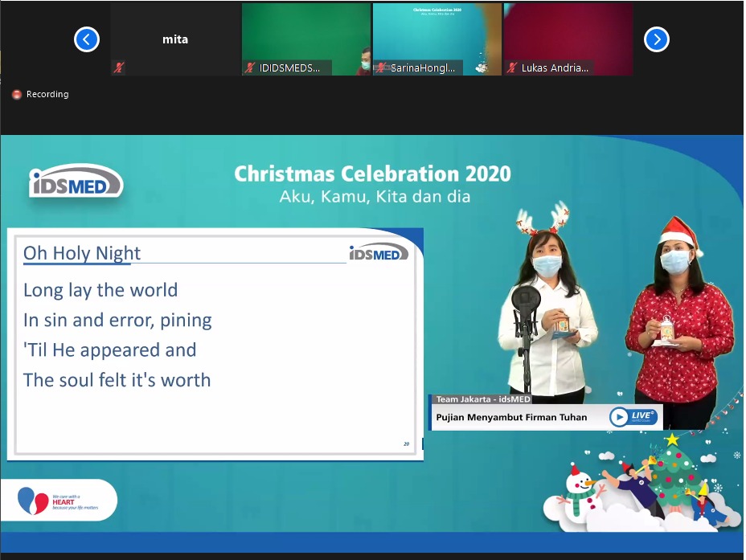Image resolution: width=746 pixels, height=560 pixels.
Task: Click the lyric line In sin and error, pining
Action: click(117, 321)
